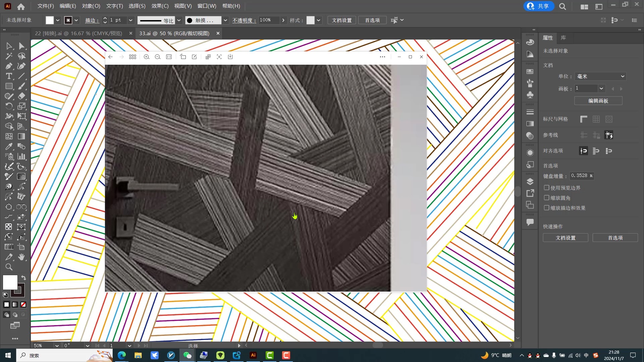The height and width of the screenshot is (362, 644).
Task: Open Layers panel icon in dock
Action: (530, 182)
